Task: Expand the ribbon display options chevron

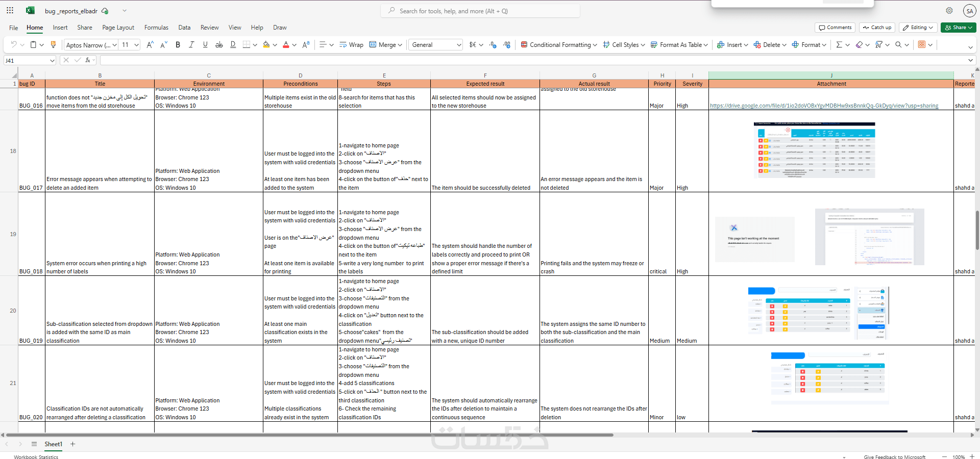Action: pos(970,47)
